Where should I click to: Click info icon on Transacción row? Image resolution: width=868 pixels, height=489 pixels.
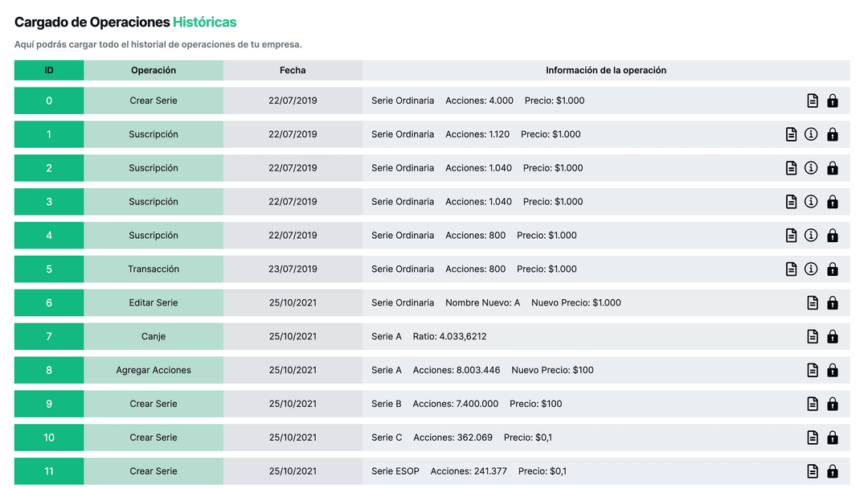click(x=811, y=269)
